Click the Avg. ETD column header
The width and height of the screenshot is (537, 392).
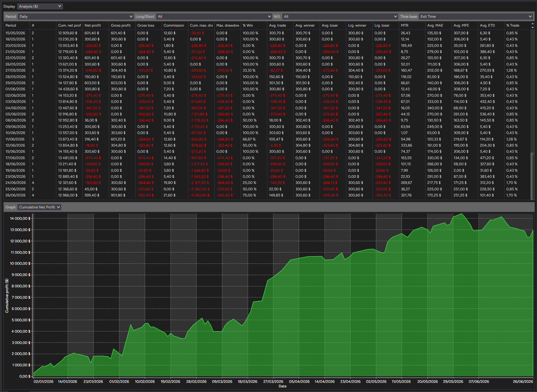tap(490, 25)
